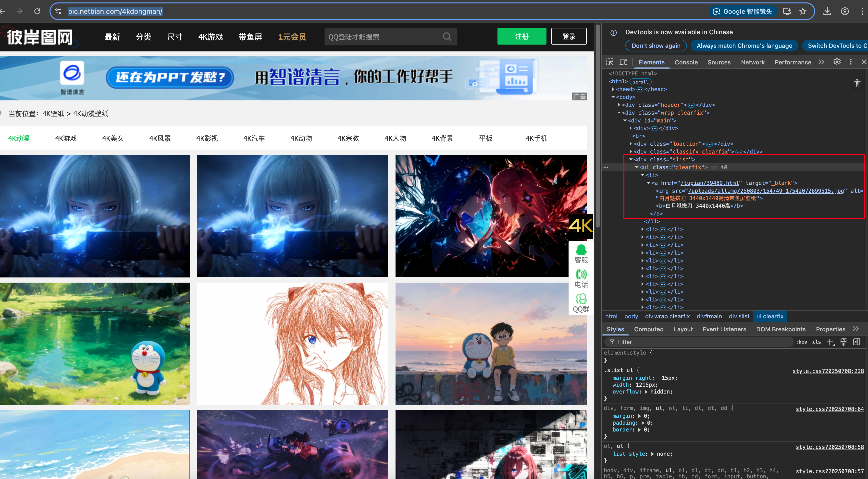Screen dimensions: 868x479
Task: Click the new style rule plus icon
Action: coord(830,342)
